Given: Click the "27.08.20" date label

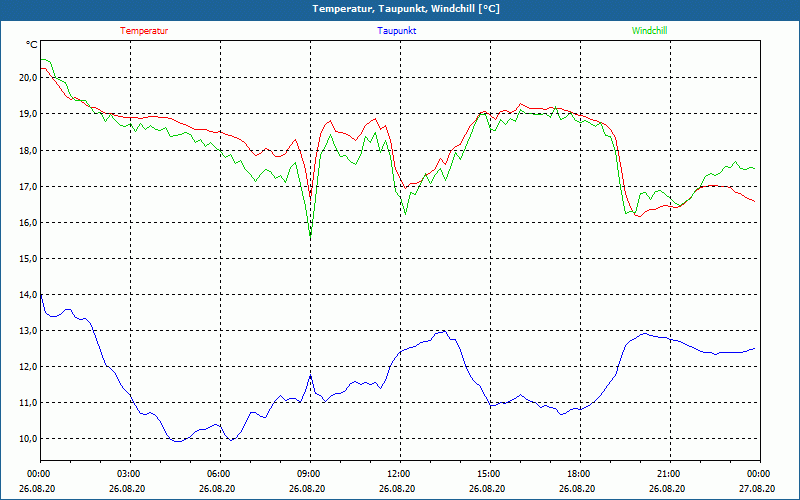Looking at the screenshot, I should 757,488.
